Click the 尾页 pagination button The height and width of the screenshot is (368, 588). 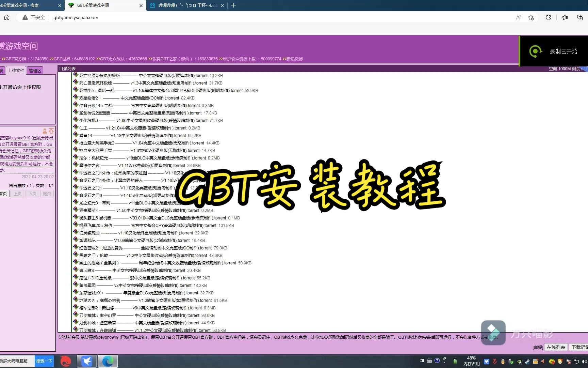click(47, 194)
